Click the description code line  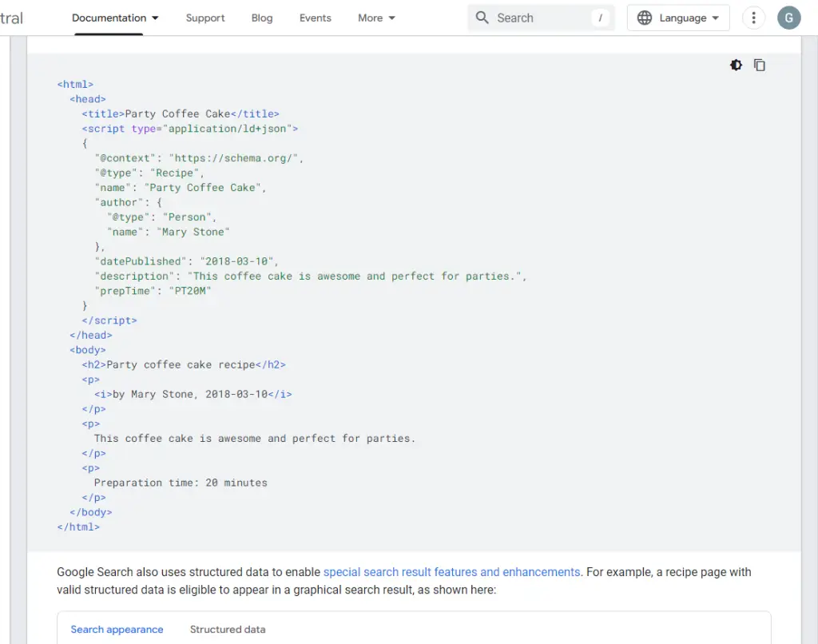coord(311,276)
